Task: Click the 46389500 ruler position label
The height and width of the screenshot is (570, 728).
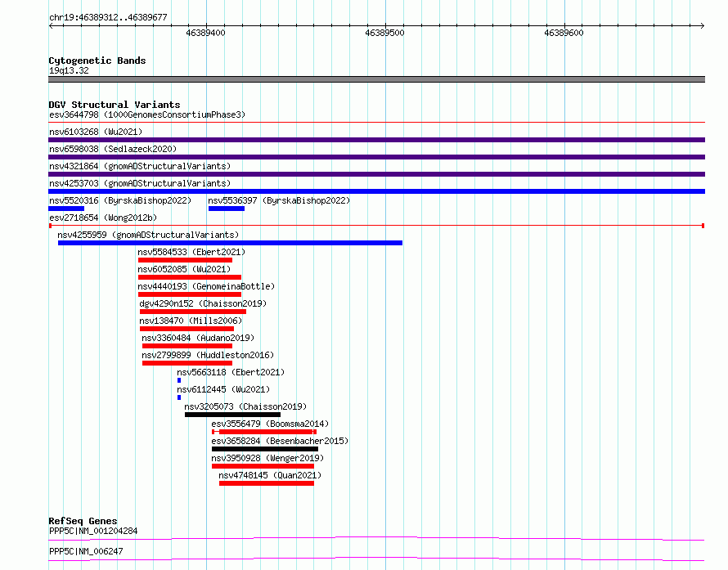Action: (385, 33)
